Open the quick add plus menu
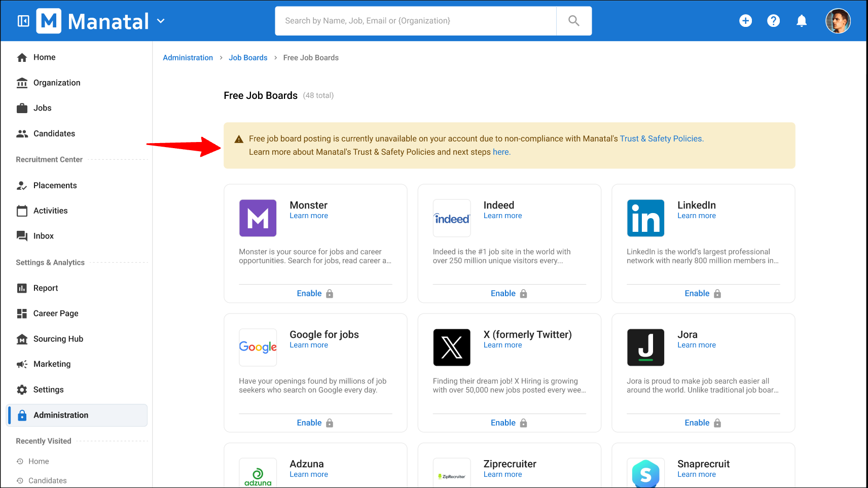 point(745,21)
